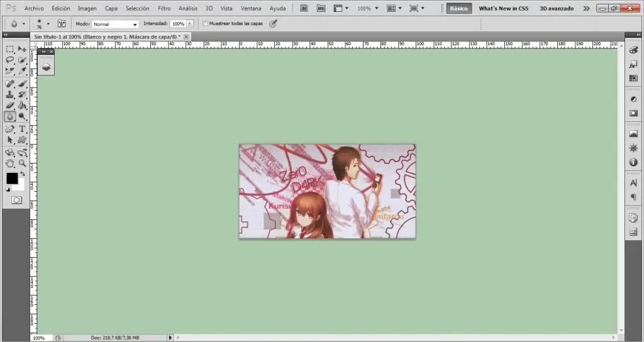Select the Rectangular Marquee tool
Viewport: 644px width, 342px height.
pyautogui.click(x=10, y=49)
